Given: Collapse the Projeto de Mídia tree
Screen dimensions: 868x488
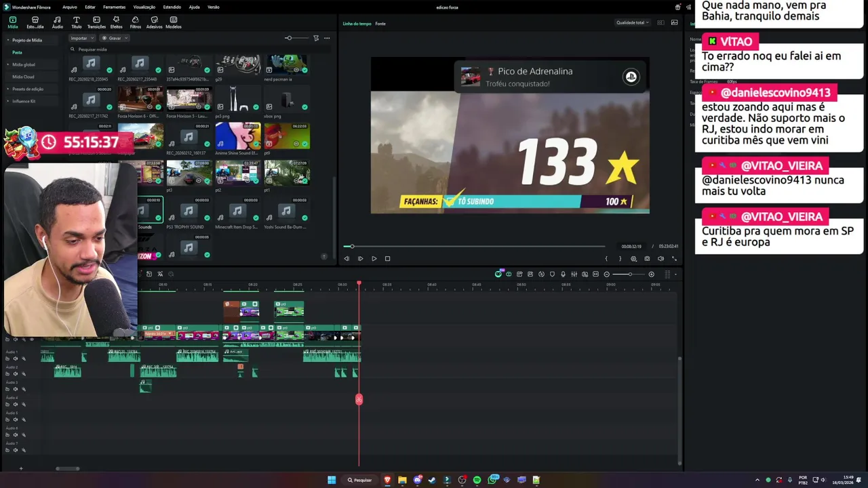Looking at the screenshot, I should (x=8, y=40).
